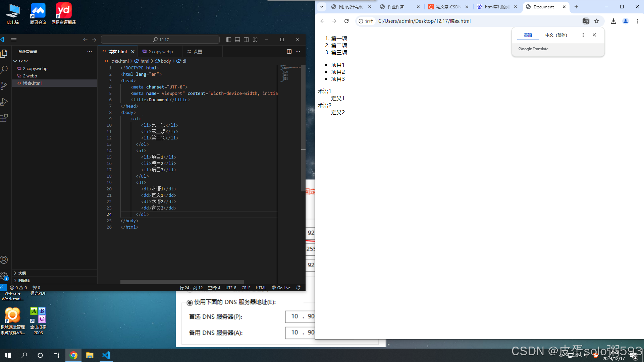Open the Search view in activity bar
Image resolution: width=644 pixels, height=362 pixels.
coord(4,70)
